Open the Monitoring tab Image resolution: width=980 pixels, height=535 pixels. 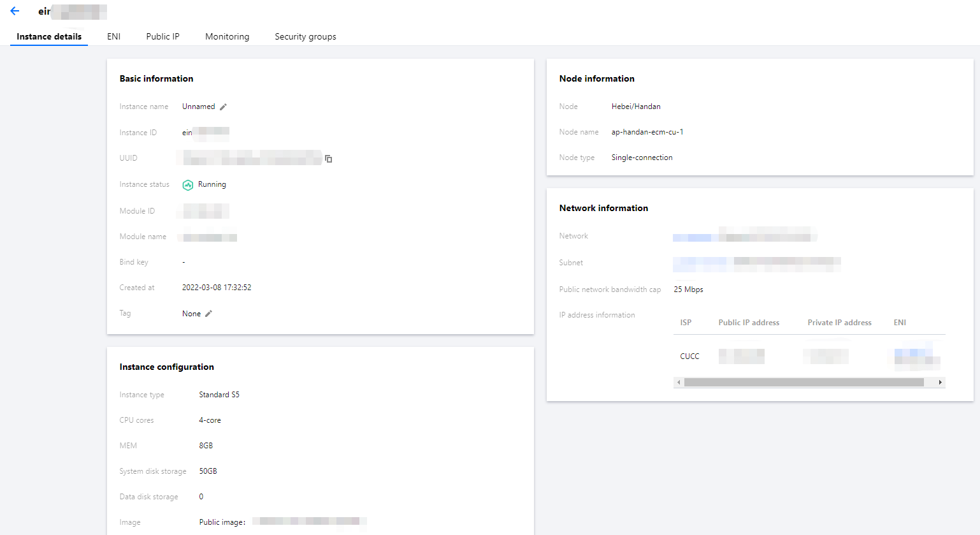coord(227,36)
